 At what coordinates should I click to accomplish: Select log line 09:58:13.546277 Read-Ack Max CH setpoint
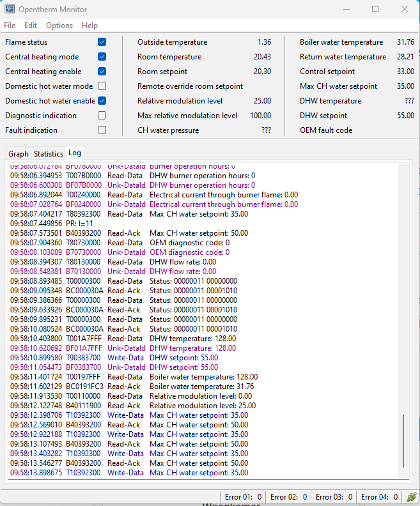(x=129, y=463)
